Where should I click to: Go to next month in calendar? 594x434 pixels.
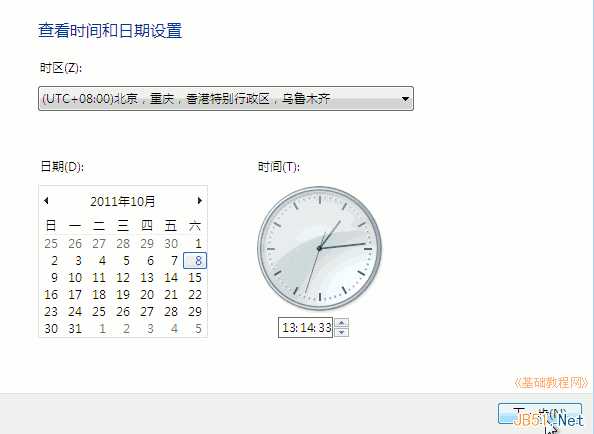click(x=200, y=201)
